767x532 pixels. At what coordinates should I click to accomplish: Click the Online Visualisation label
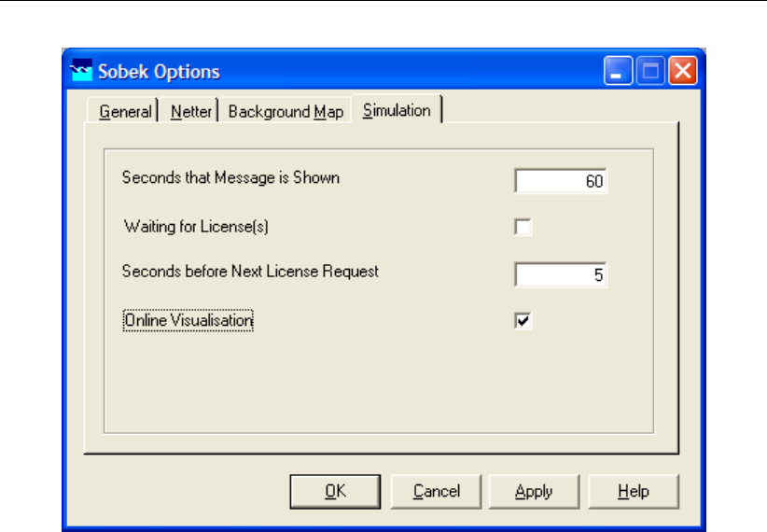tap(188, 320)
